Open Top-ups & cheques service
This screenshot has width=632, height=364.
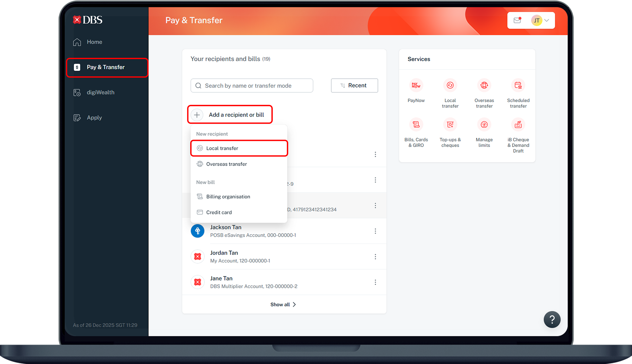click(x=450, y=133)
